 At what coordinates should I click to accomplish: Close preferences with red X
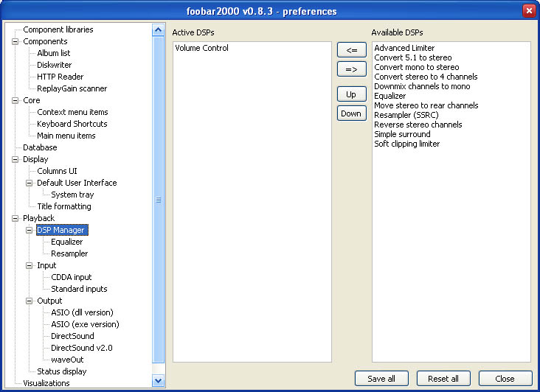click(x=529, y=11)
